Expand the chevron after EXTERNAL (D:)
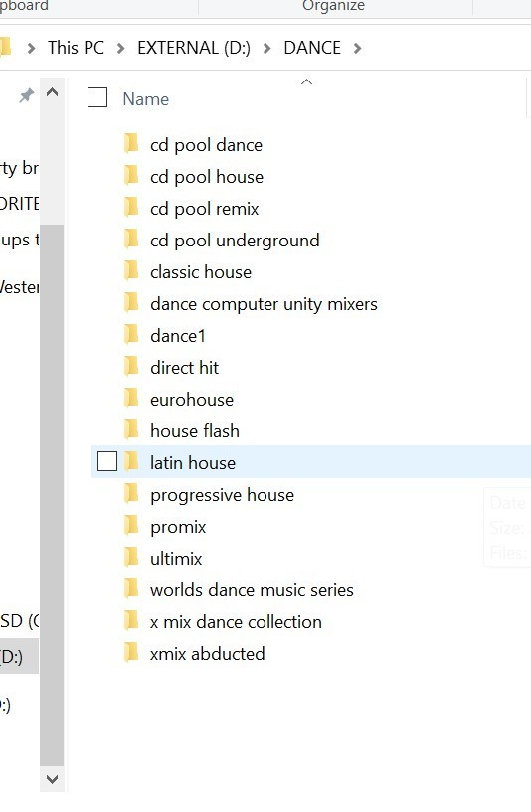Screen dimensions: 531x812 [266, 48]
